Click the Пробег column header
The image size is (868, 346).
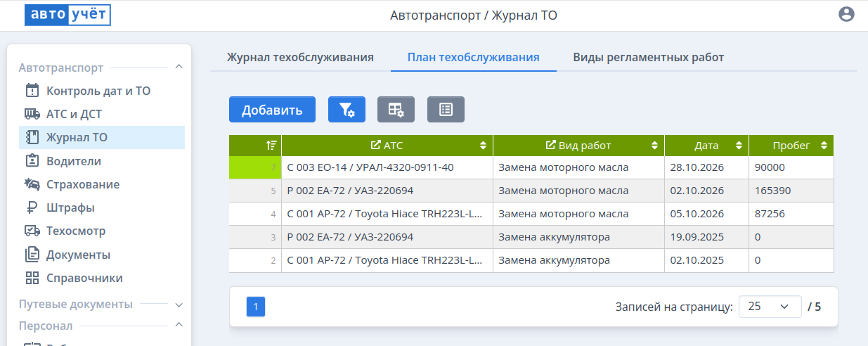tap(791, 146)
